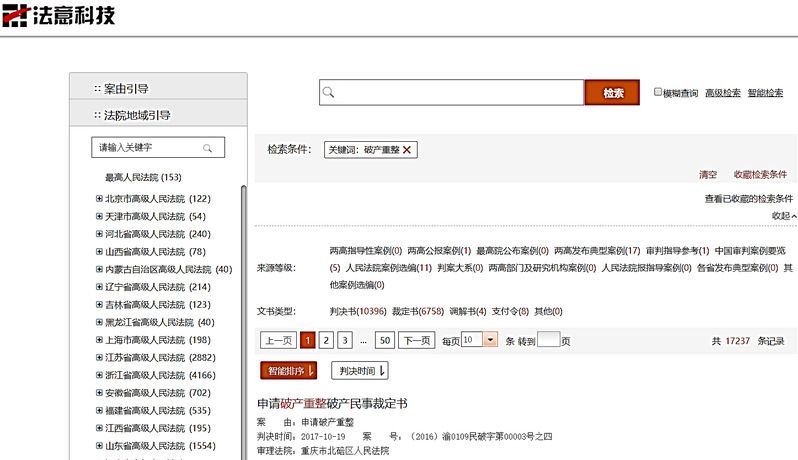Open 高级检索 advanced search link
The height and width of the screenshot is (460, 798).
722,93
